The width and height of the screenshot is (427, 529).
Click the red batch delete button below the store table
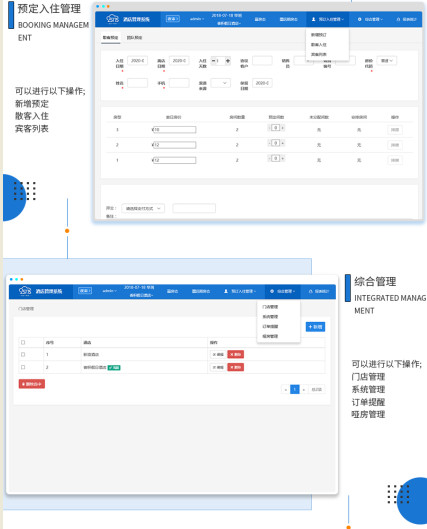click(32, 384)
